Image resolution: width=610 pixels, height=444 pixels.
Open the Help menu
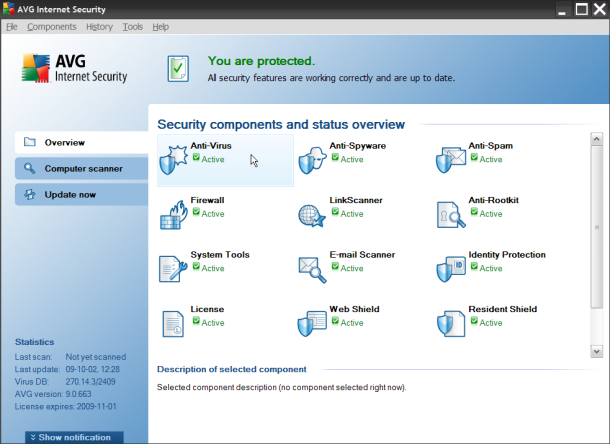(160, 27)
